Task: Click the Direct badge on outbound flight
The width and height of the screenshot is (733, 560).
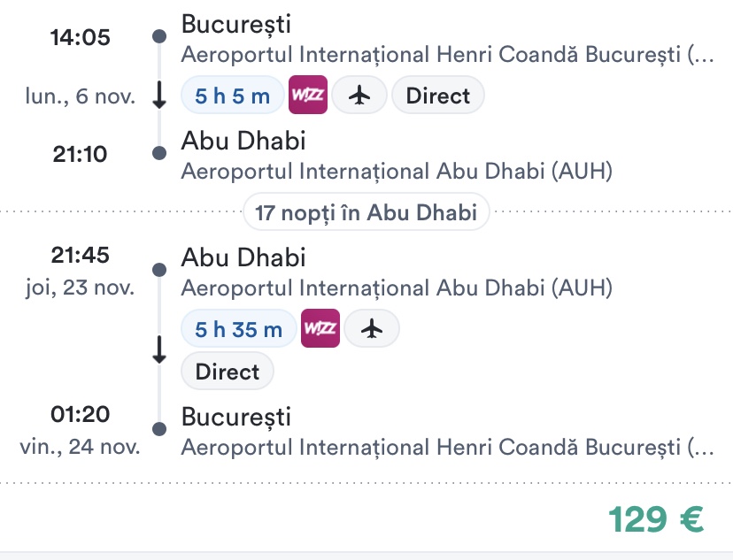Action: [437, 96]
